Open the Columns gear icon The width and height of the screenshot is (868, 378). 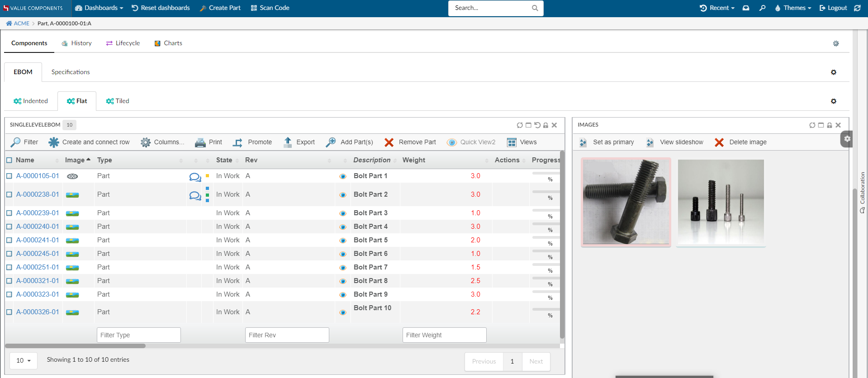coord(145,142)
